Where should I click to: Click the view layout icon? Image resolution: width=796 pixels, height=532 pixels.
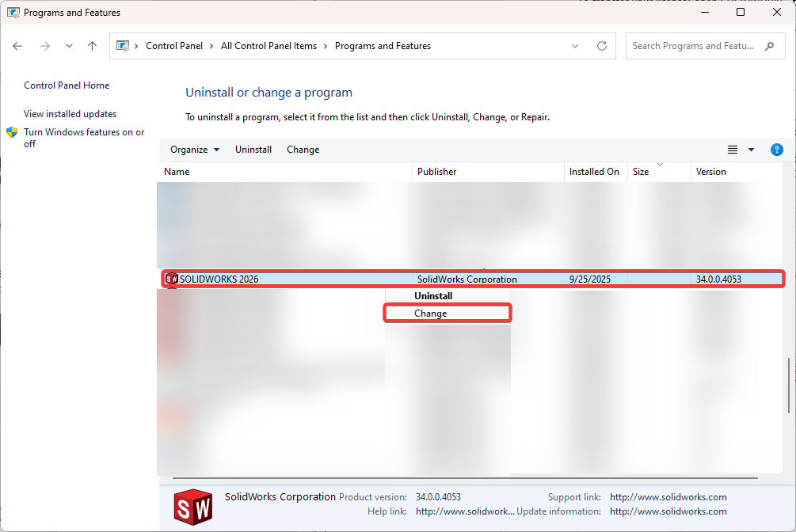click(733, 150)
